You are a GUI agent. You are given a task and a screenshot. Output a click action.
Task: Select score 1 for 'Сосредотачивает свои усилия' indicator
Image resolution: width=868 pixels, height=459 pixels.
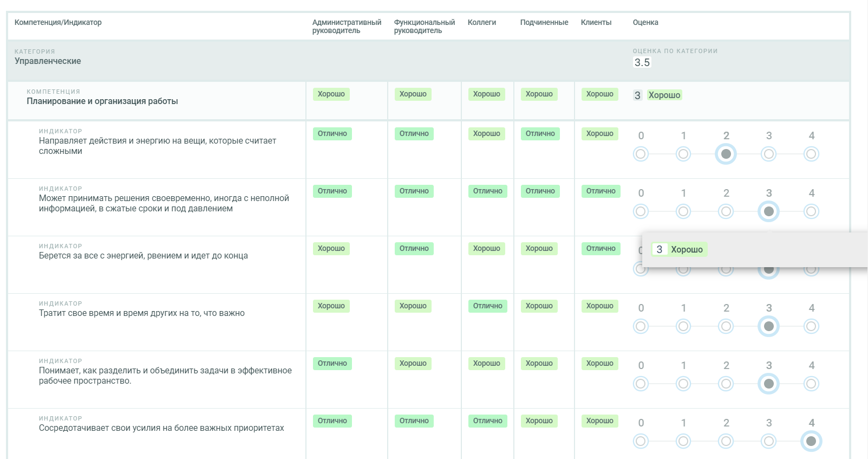(x=683, y=441)
